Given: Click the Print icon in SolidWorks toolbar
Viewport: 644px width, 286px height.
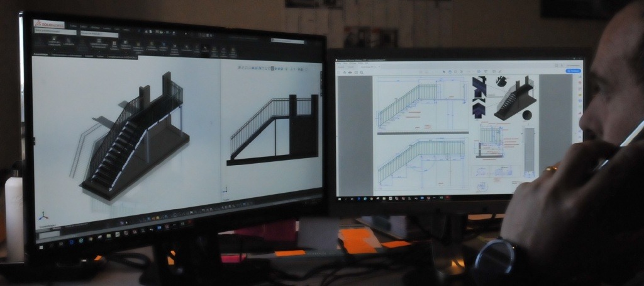Looking at the screenshot, I should click(174, 33).
